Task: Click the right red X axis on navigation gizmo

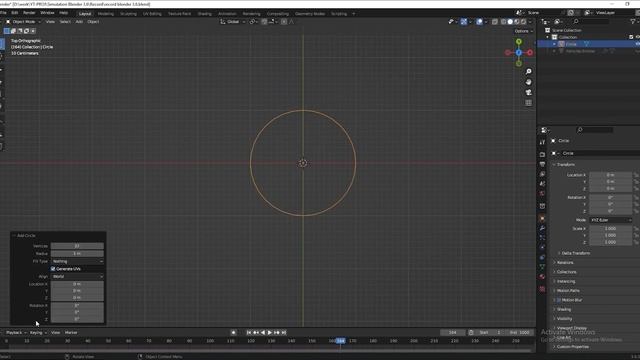Action: point(530,53)
